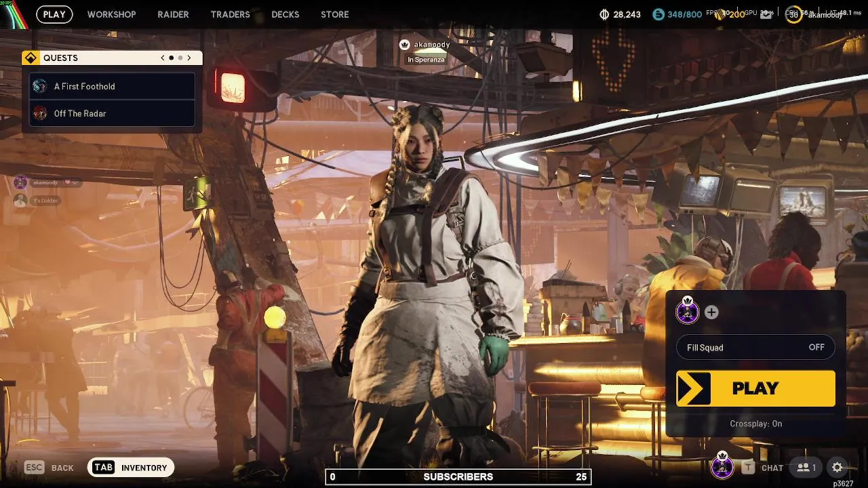Open the A First Foothold quest

[x=113, y=86]
